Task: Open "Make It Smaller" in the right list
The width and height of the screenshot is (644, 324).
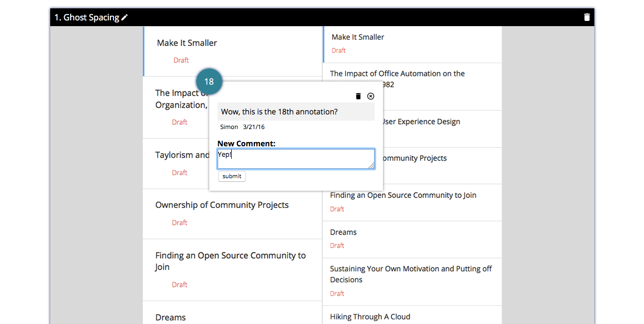Action: coord(358,37)
